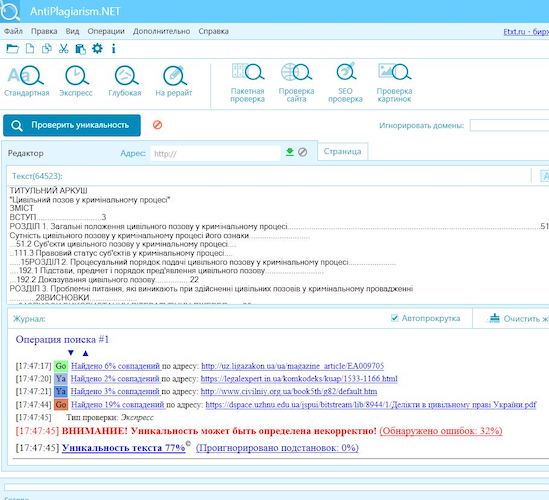549x500 pixels.
Task: Select На рерайт check mode
Action: [174, 81]
